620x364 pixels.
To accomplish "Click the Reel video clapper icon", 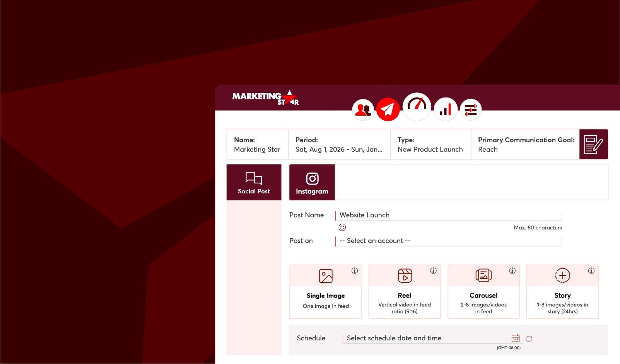I will pos(405,276).
